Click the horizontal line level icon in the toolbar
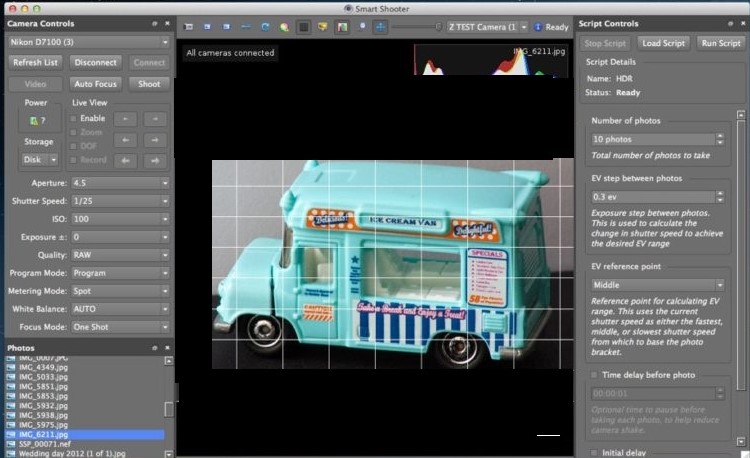Viewport: 750px width, 458px height. 246,27
